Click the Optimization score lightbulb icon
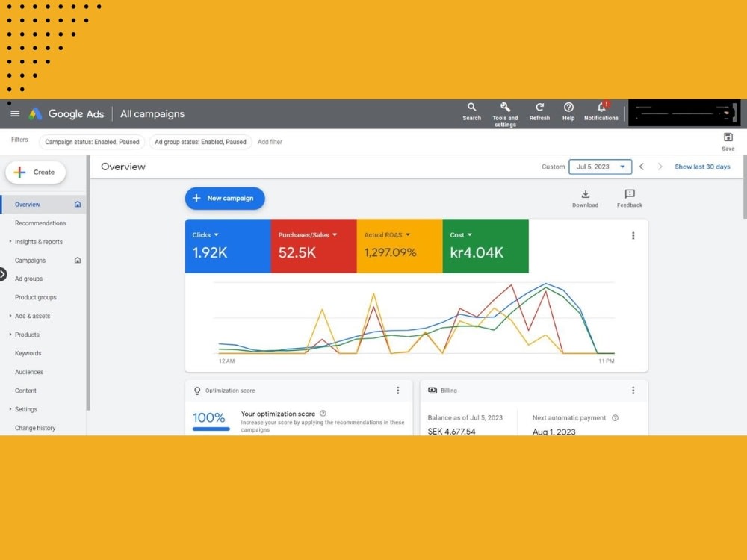This screenshot has width=747, height=560. [x=197, y=391]
